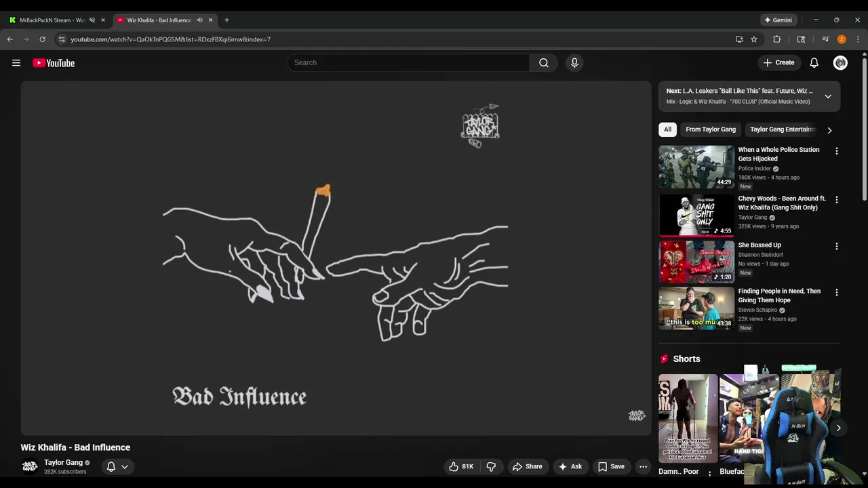The height and width of the screenshot is (488, 868).
Task: Open YouTube notifications bell
Action: [x=814, y=63]
